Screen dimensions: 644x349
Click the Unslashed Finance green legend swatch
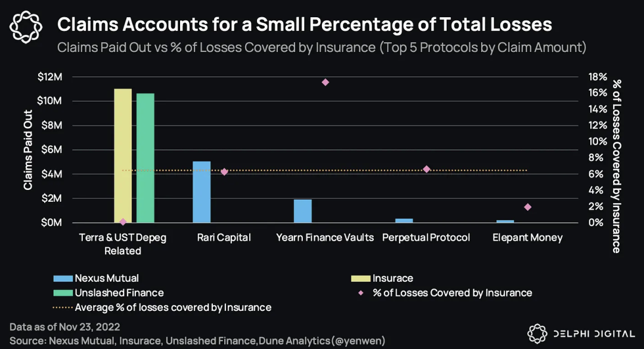coord(61,292)
